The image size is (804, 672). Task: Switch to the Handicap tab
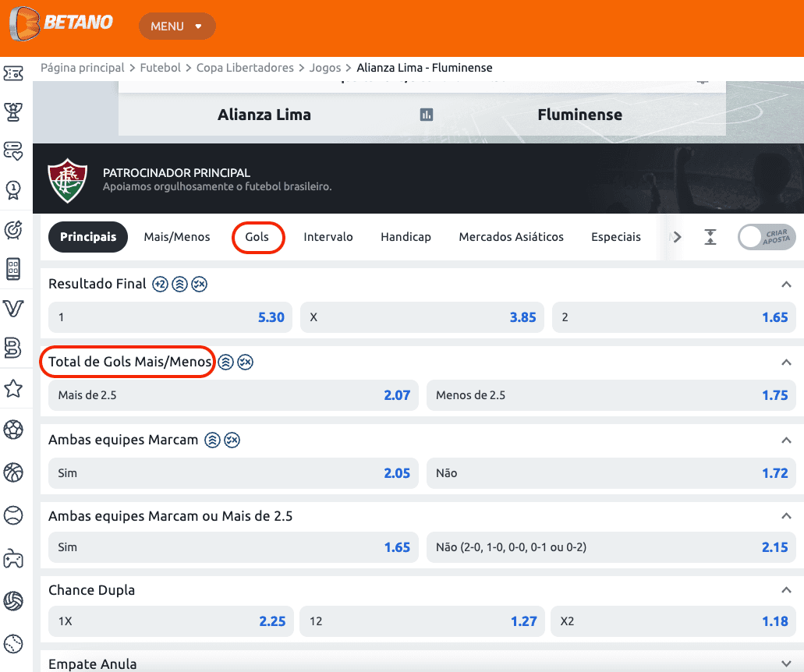pyautogui.click(x=406, y=237)
